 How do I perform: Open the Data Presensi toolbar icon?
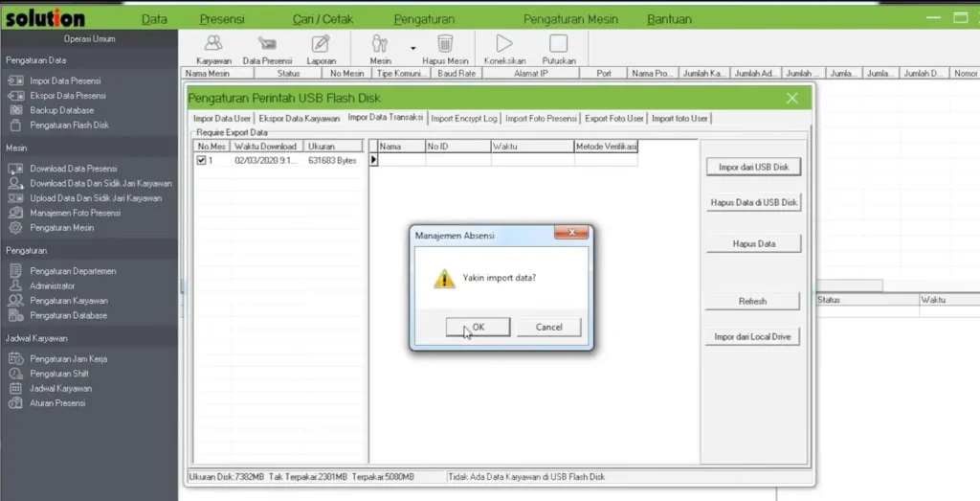tap(266, 44)
